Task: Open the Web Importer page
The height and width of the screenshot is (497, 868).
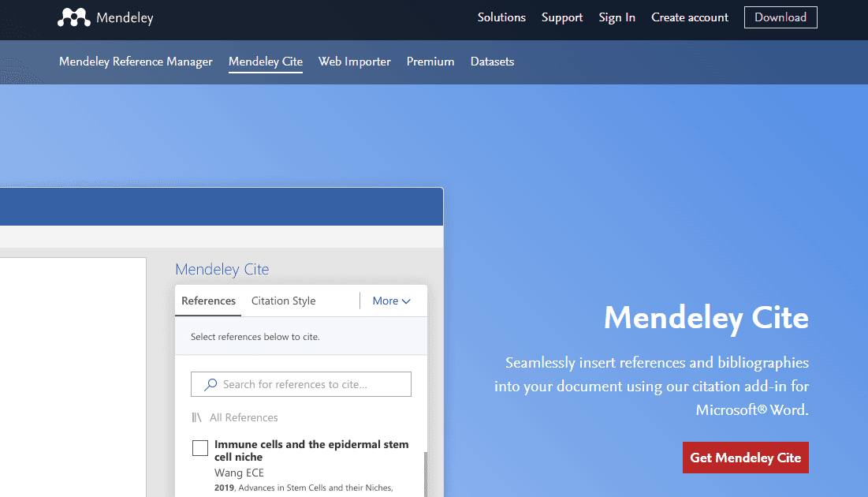Action: click(354, 62)
